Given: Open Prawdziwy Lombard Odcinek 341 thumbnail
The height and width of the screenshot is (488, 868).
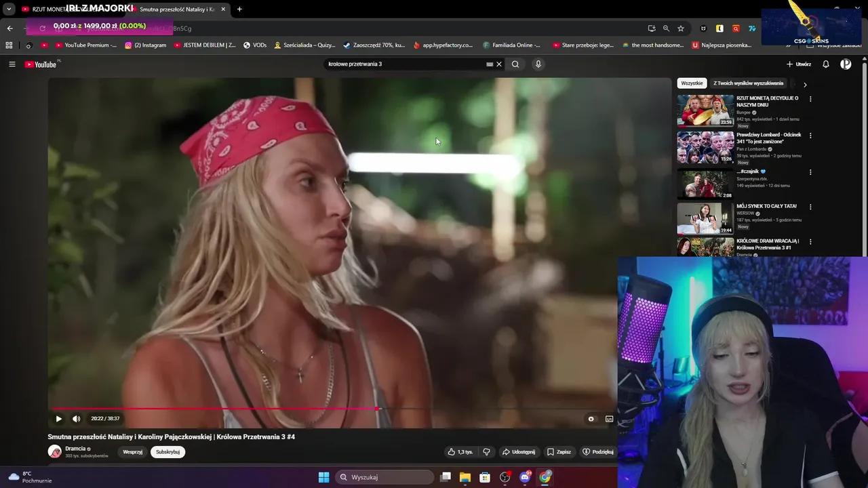Looking at the screenshot, I should tap(705, 147).
